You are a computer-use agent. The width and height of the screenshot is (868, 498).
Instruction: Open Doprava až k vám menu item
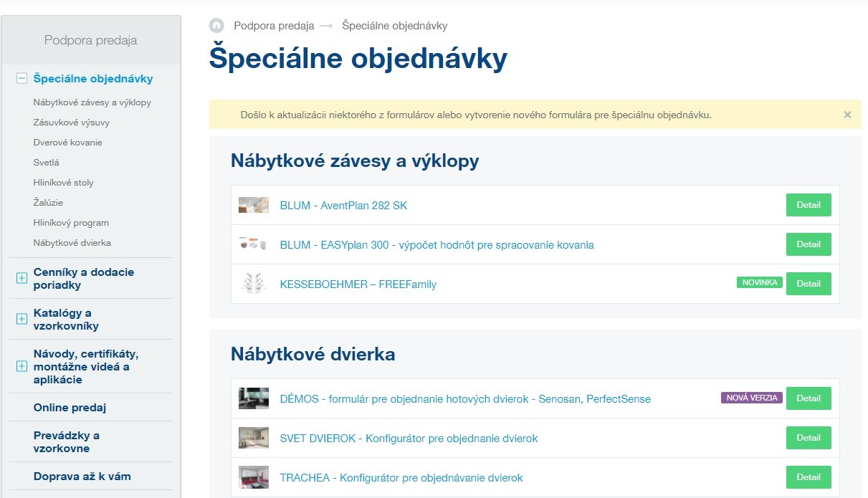point(82,477)
